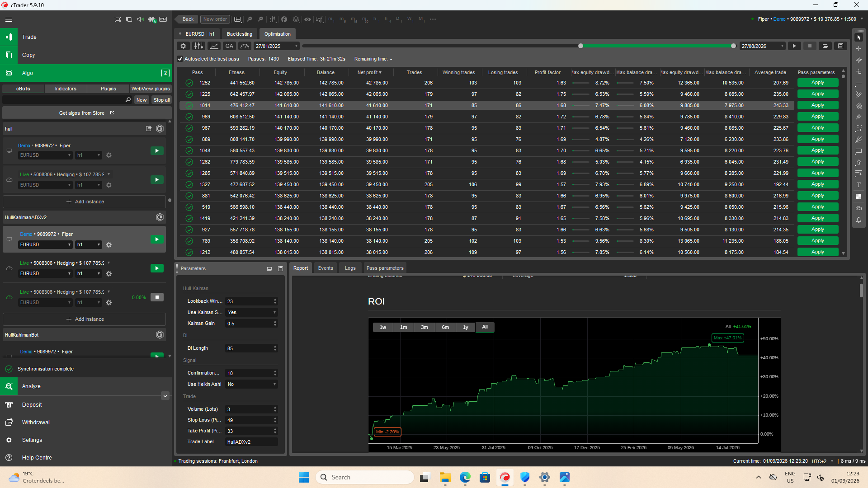Viewport: 868px width, 488px height.
Task: Expand collapsed sidebar chevron below Analyze
Action: (165, 396)
